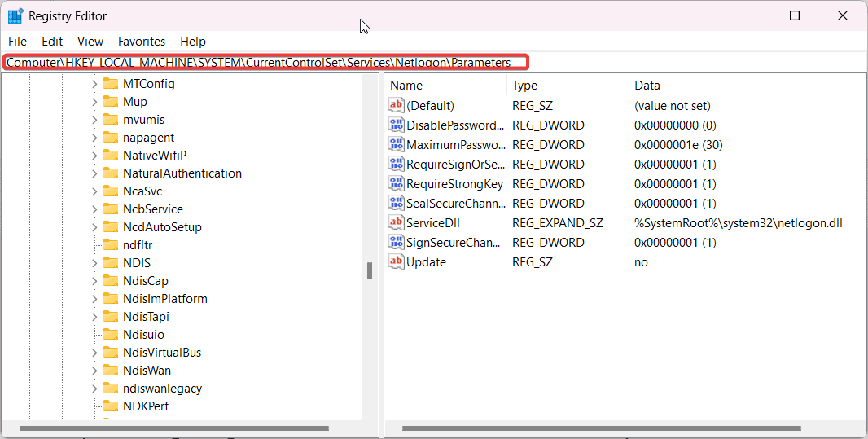868x439 pixels.
Task: Click the data value 0x0000001e (30)
Action: [678, 145]
